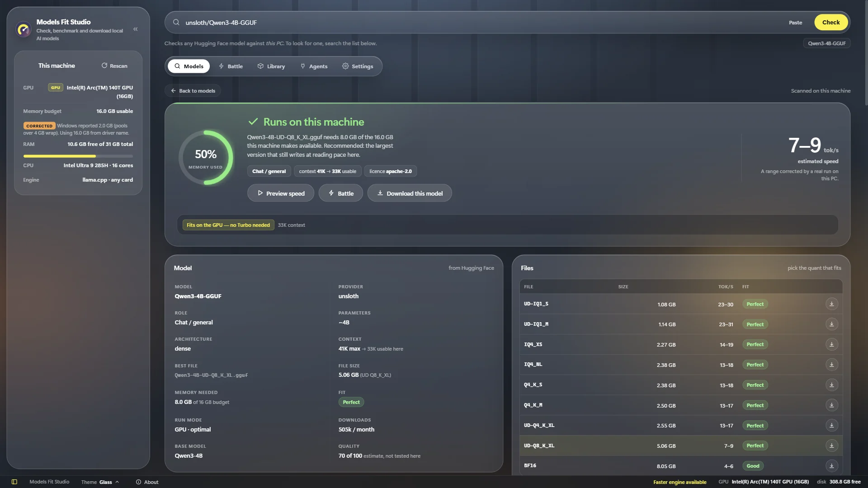Switch to the Models tab
The width and height of the screenshot is (868, 488).
189,66
